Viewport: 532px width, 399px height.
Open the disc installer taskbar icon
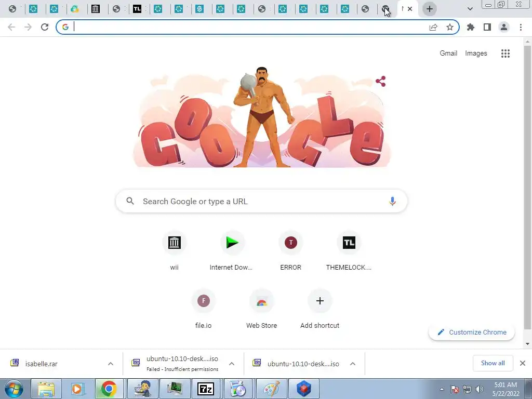[238, 389]
